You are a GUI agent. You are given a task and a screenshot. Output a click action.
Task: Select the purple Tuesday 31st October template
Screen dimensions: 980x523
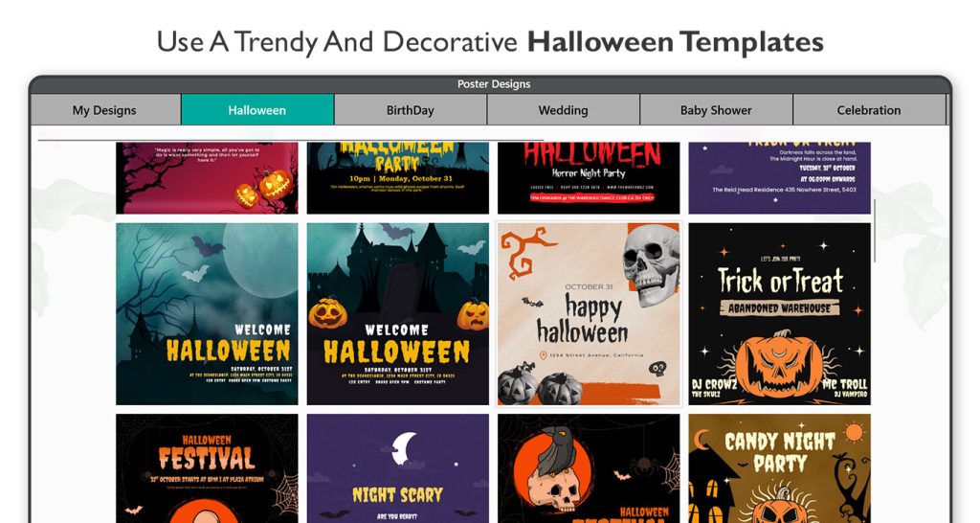pyautogui.click(x=779, y=178)
